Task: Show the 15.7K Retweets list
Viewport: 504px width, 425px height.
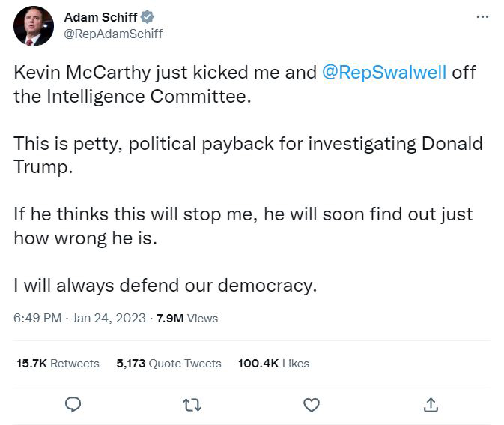Action: 58,363
